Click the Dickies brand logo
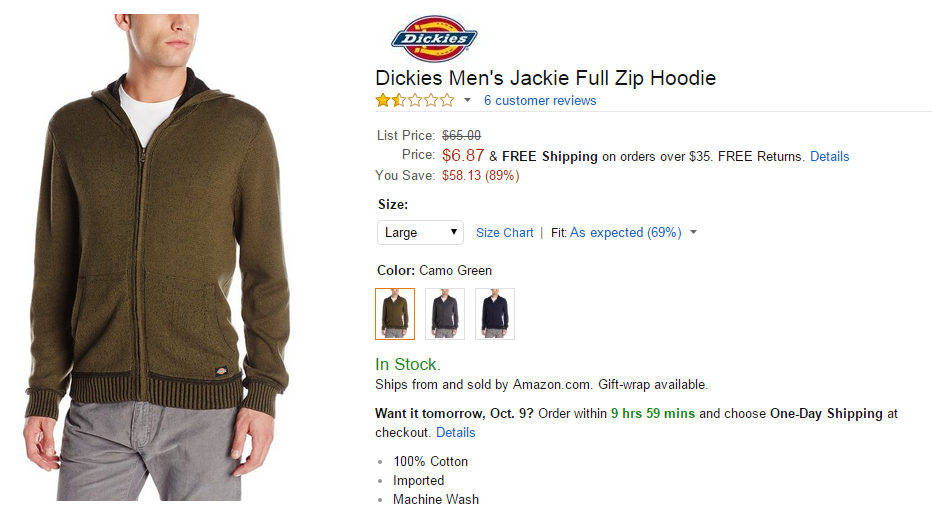 click(x=434, y=39)
